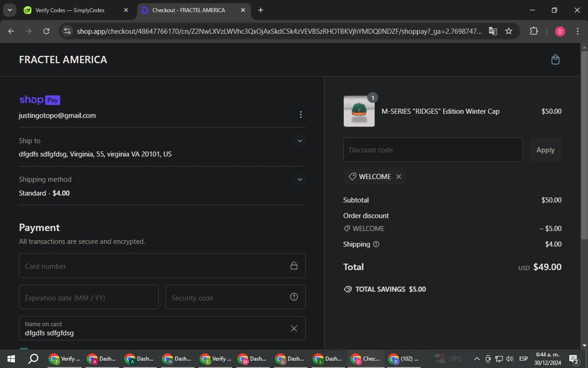
Task: Clear the Name on card field
Action: (x=294, y=328)
